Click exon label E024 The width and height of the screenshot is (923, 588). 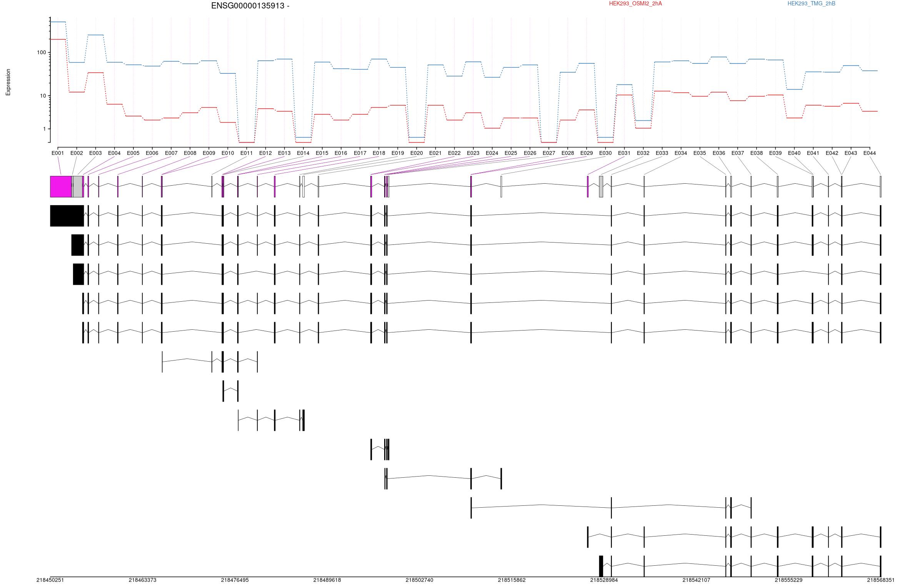[492, 153]
